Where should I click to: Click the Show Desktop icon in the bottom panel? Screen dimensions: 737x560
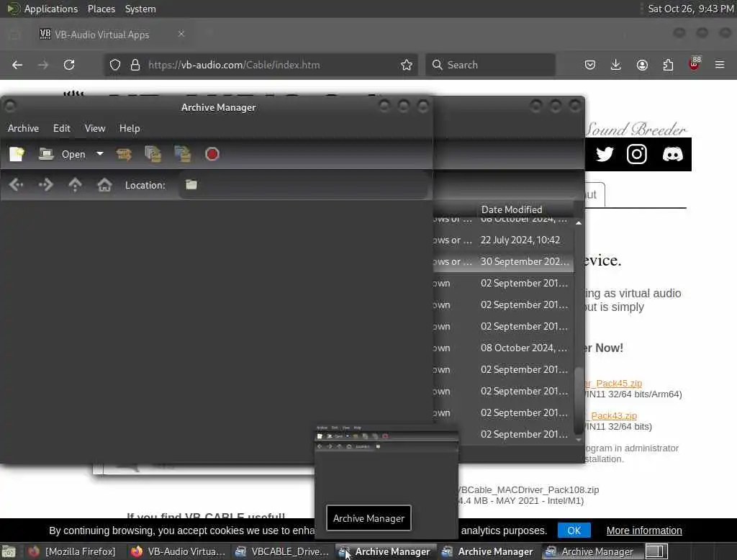[x=9, y=551]
